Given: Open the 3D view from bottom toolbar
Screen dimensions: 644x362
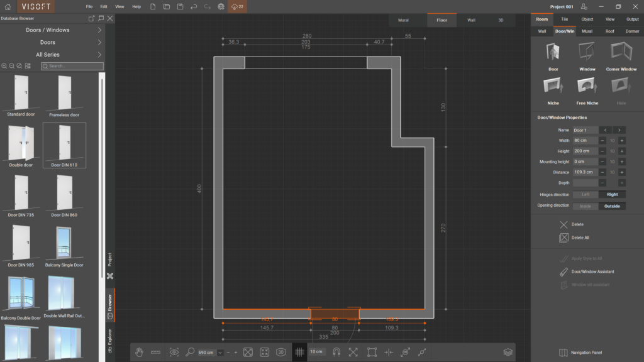Looking at the screenshot, I should click(x=281, y=352).
